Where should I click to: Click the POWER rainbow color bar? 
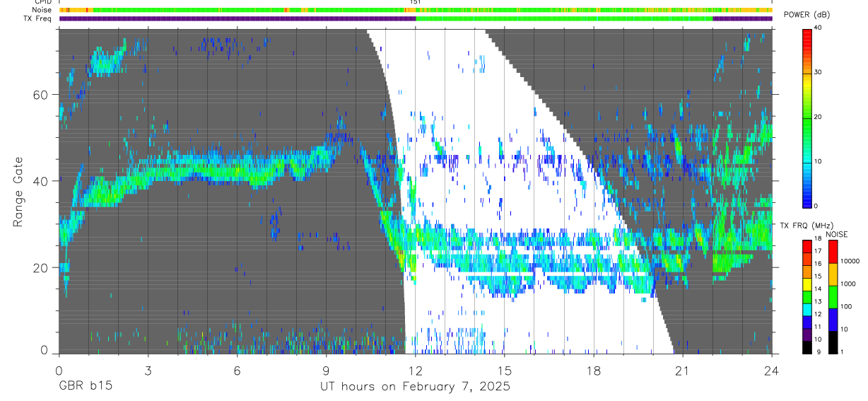point(807,117)
